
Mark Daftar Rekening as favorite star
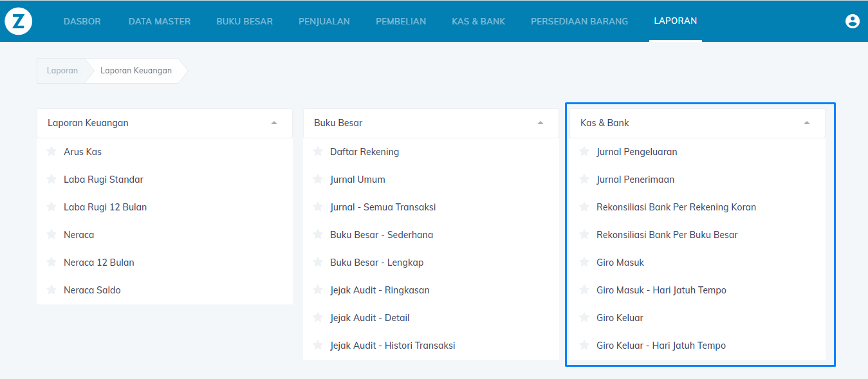[x=318, y=151]
